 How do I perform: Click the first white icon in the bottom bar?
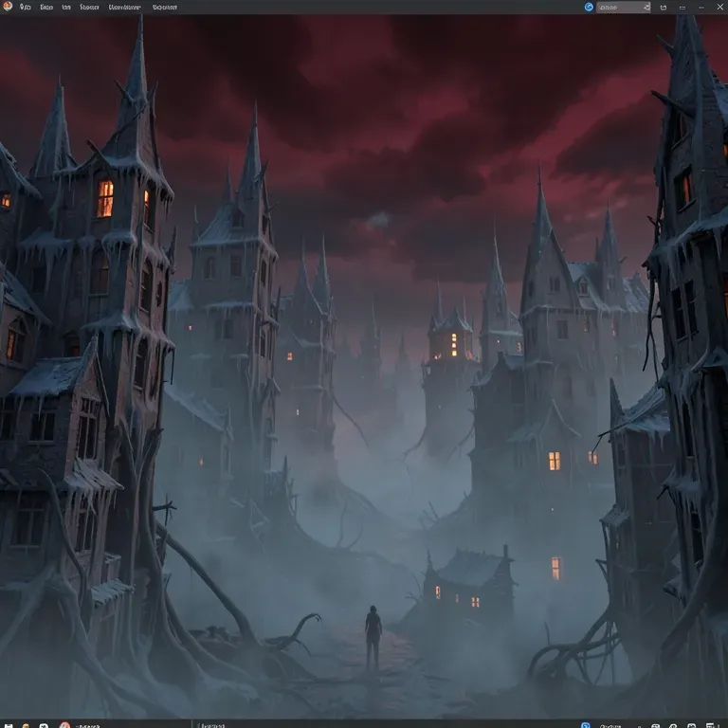click(x=9, y=725)
